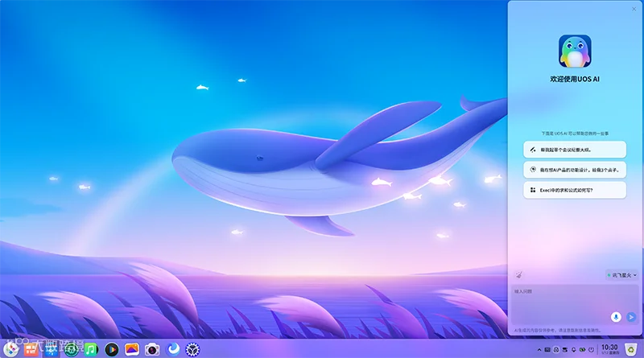Click the microphone voice input button

pos(616,317)
